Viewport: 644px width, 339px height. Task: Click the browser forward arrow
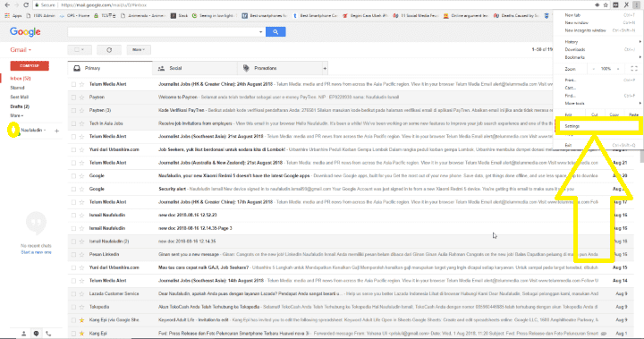coord(16,5)
